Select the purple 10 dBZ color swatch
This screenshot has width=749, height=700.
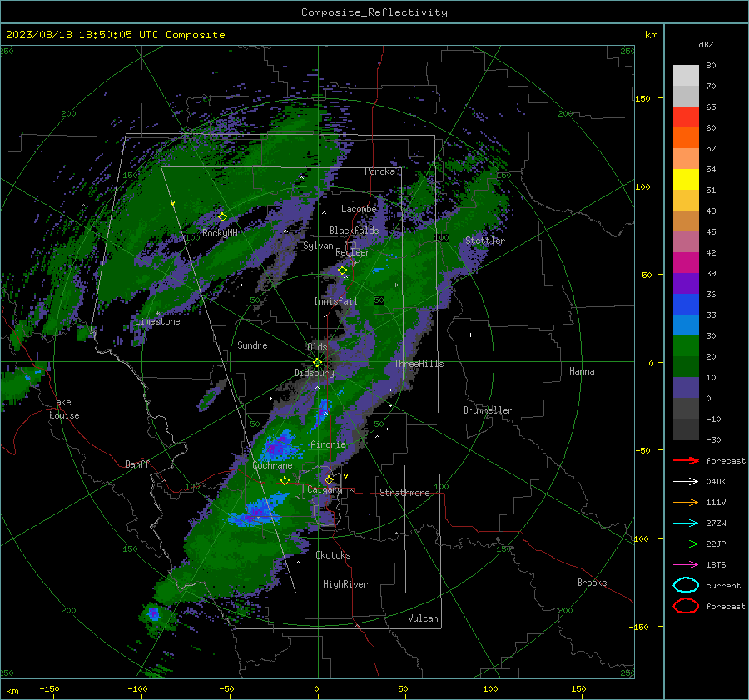686,388
